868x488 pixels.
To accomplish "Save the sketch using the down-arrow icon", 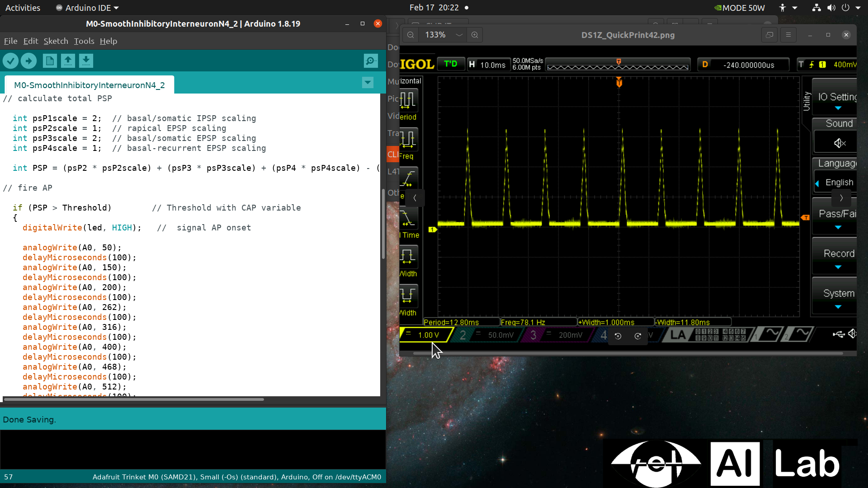I will [x=86, y=61].
